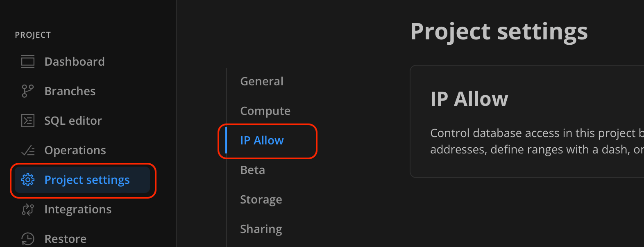Screen dimensions: 644x247
Task: Open the Branches page
Action: [70, 91]
